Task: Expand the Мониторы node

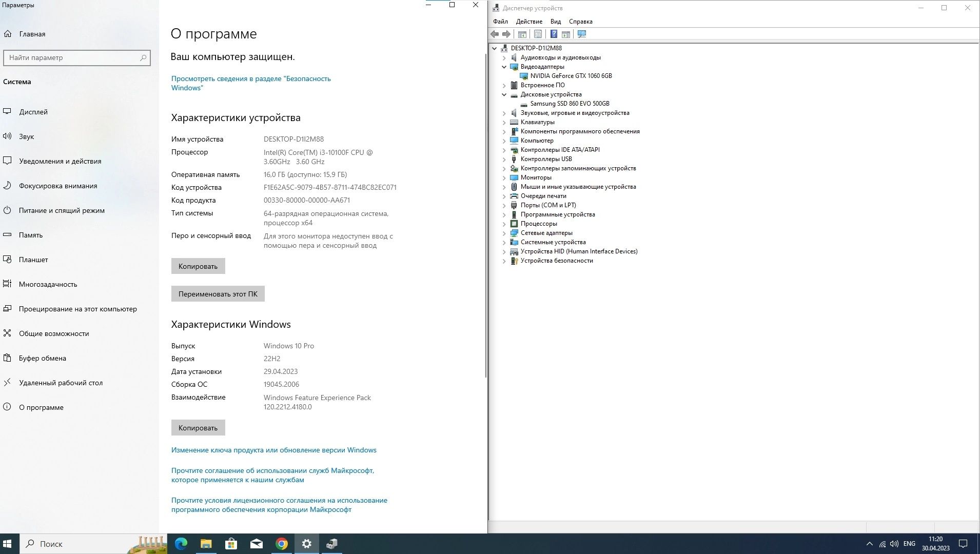Action: click(504, 177)
